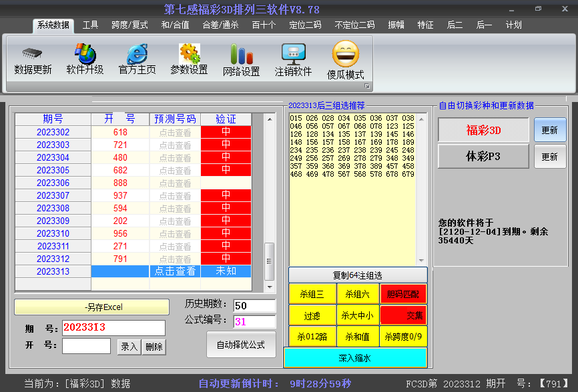Open the 特征 tab
578x392 pixels.
[x=425, y=25]
